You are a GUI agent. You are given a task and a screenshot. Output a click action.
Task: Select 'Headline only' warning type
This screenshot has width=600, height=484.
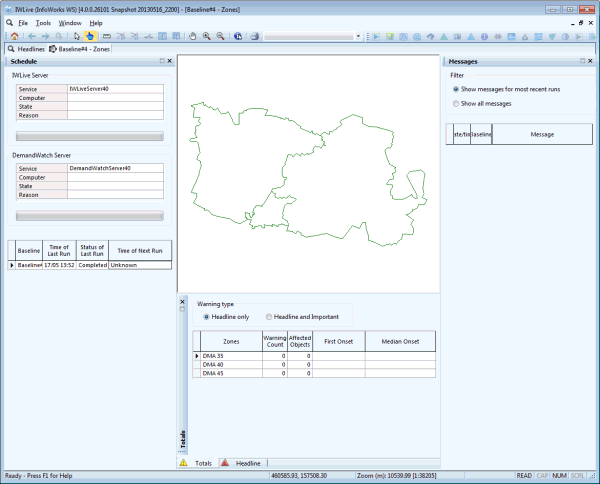coord(206,317)
